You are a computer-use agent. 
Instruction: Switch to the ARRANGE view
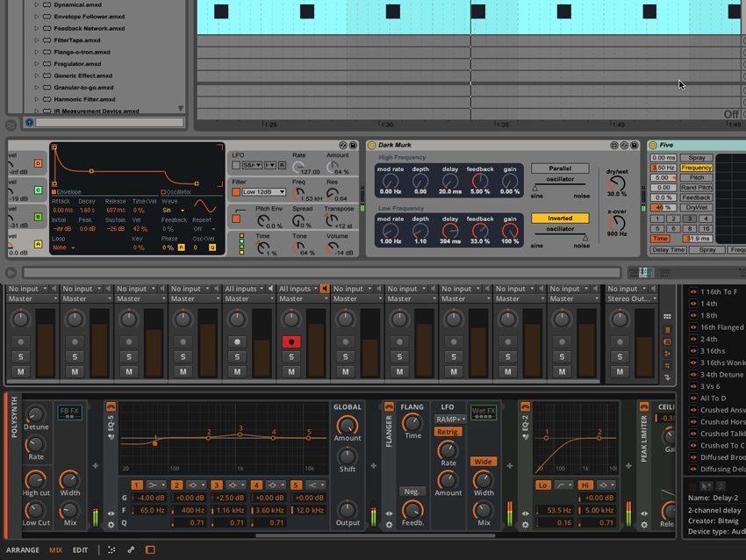23,550
